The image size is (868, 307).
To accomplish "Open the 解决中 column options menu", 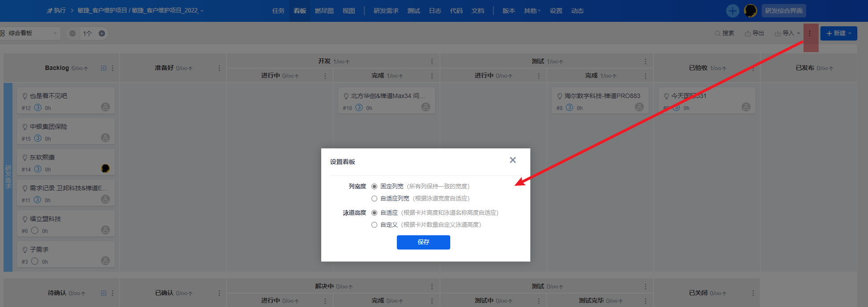I will (432, 287).
